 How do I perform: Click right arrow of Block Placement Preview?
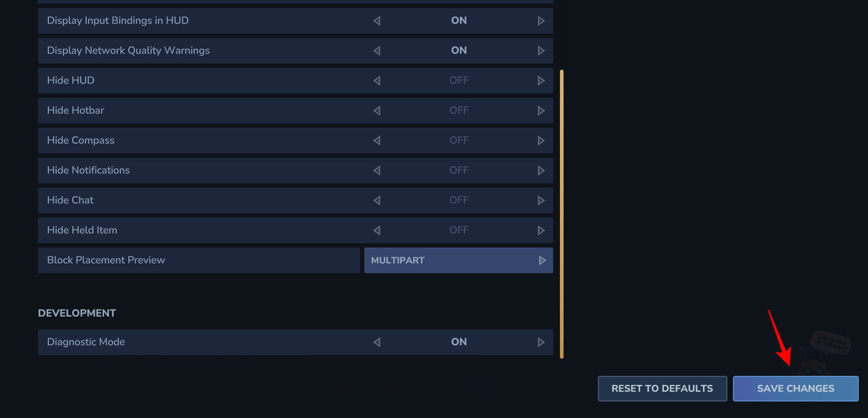(x=542, y=260)
